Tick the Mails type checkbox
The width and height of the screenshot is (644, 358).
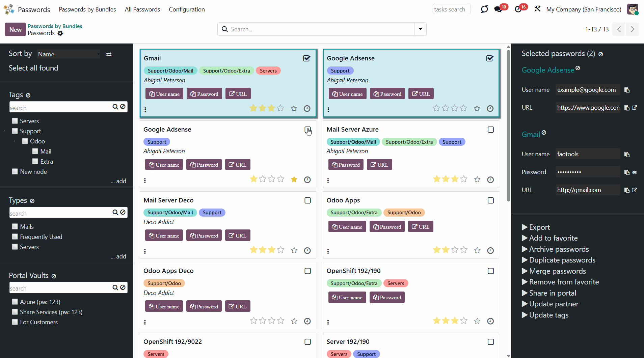click(15, 226)
